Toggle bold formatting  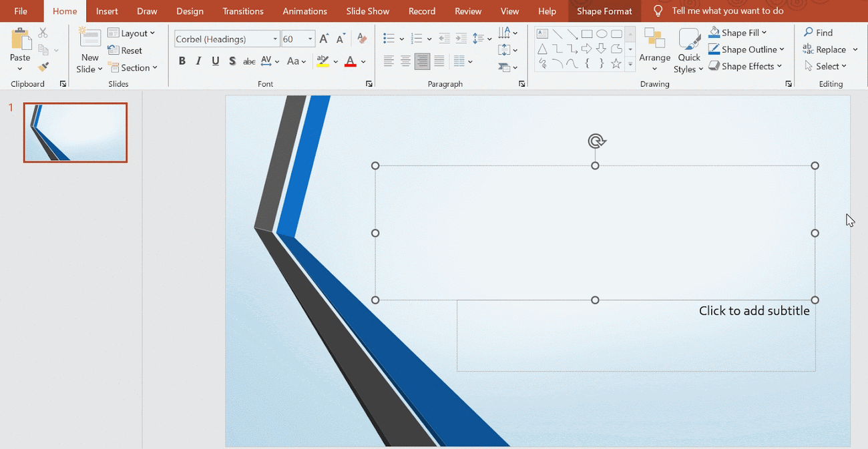tap(182, 61)
